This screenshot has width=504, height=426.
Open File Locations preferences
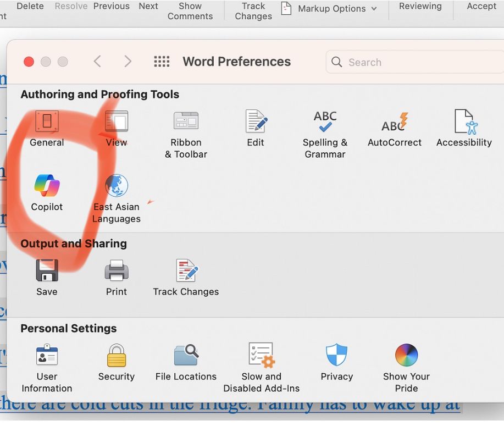[186, 363]
